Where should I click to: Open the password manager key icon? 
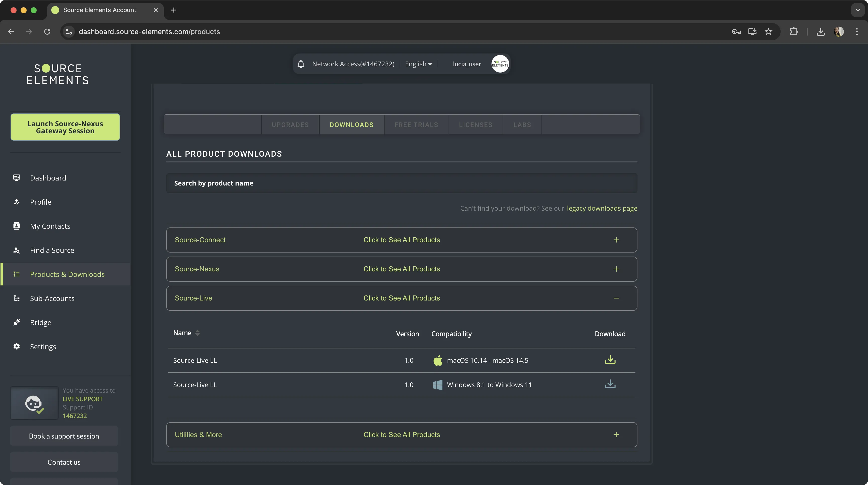[736, 32]
